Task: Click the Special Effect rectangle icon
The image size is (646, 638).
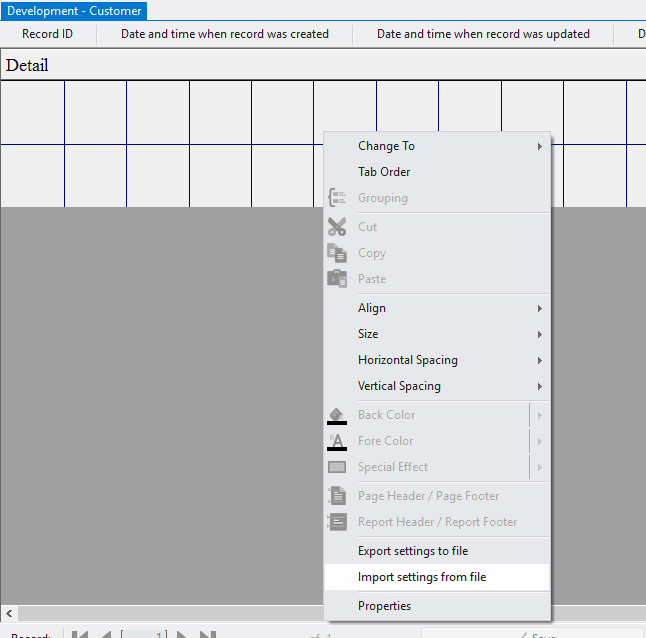Action: [x=337, y=467]
